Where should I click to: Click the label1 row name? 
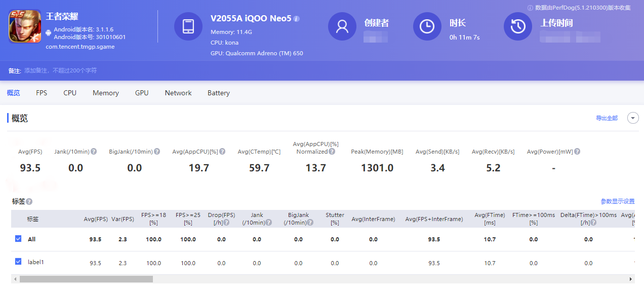tap(36, 262)
